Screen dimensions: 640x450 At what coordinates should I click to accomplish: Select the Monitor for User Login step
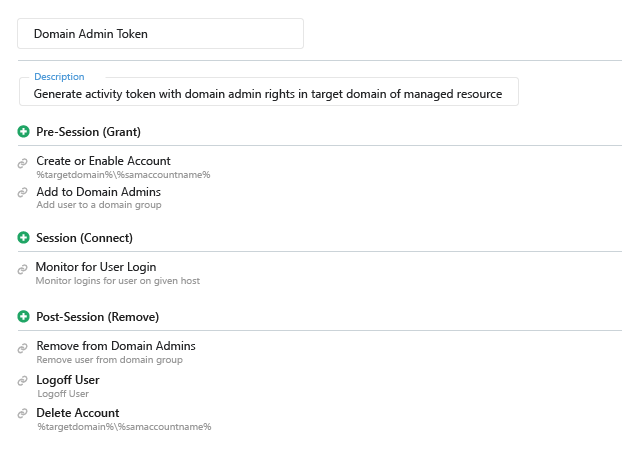(x=96, y=267)
